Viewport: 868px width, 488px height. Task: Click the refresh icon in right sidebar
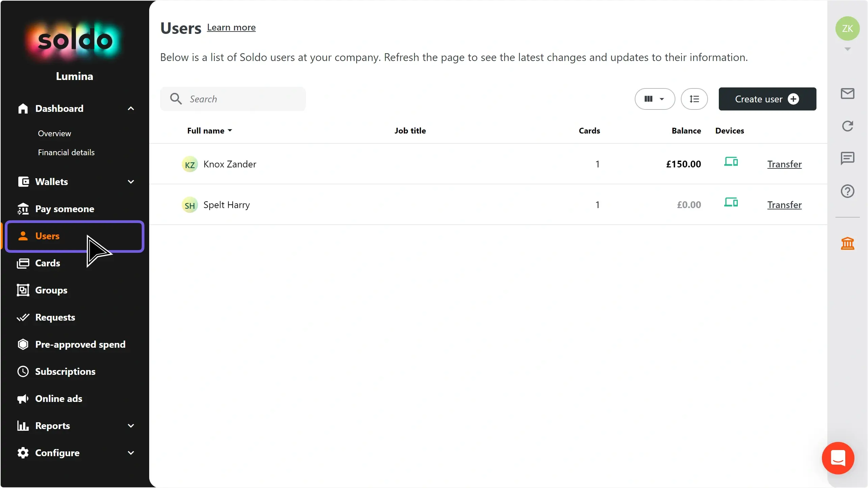847,126
